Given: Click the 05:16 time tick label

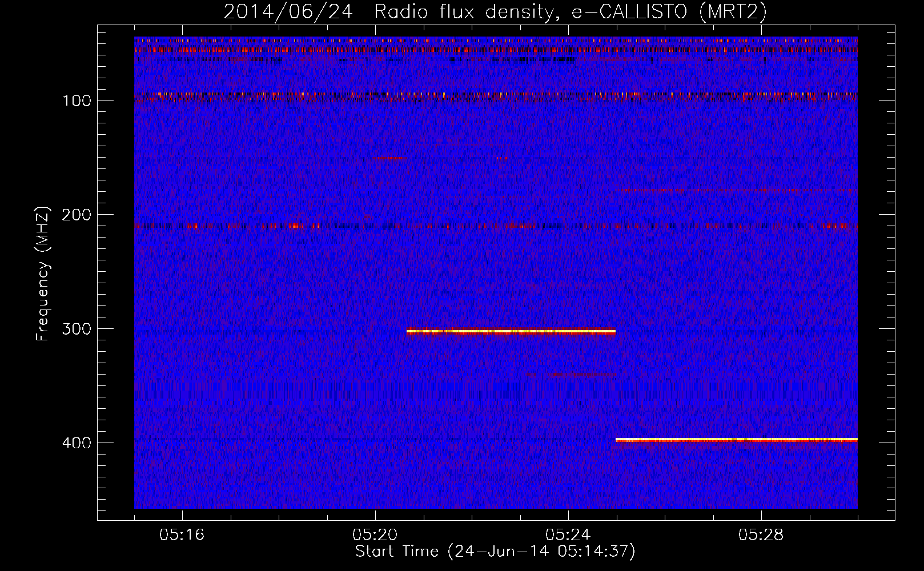Looking at the screenshot, I should (x=182, y=535).
